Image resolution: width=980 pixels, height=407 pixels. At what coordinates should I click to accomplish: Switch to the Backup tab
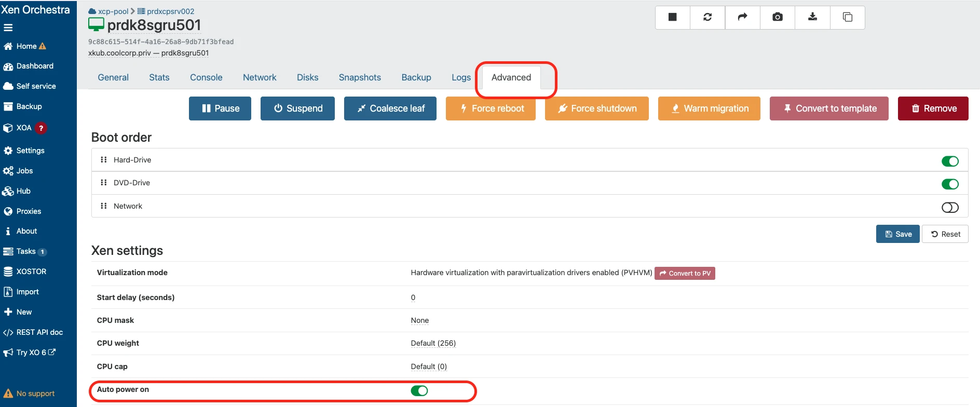point(416,77)
